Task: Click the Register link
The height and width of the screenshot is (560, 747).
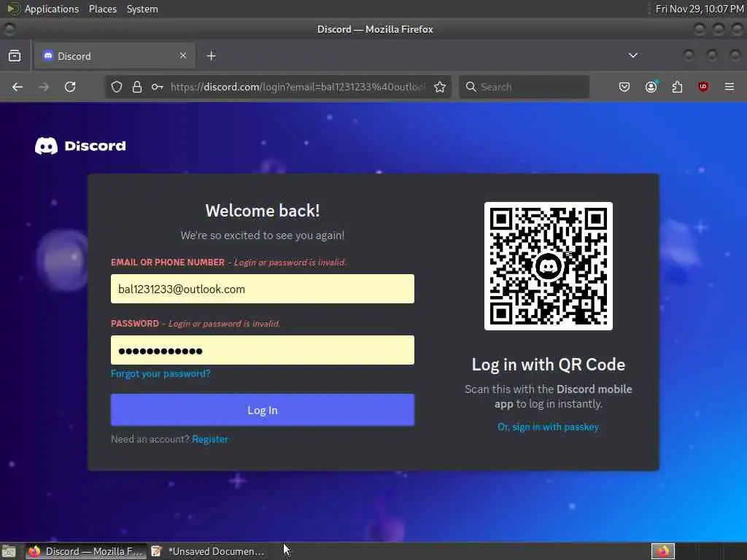Action: (210, 439)
